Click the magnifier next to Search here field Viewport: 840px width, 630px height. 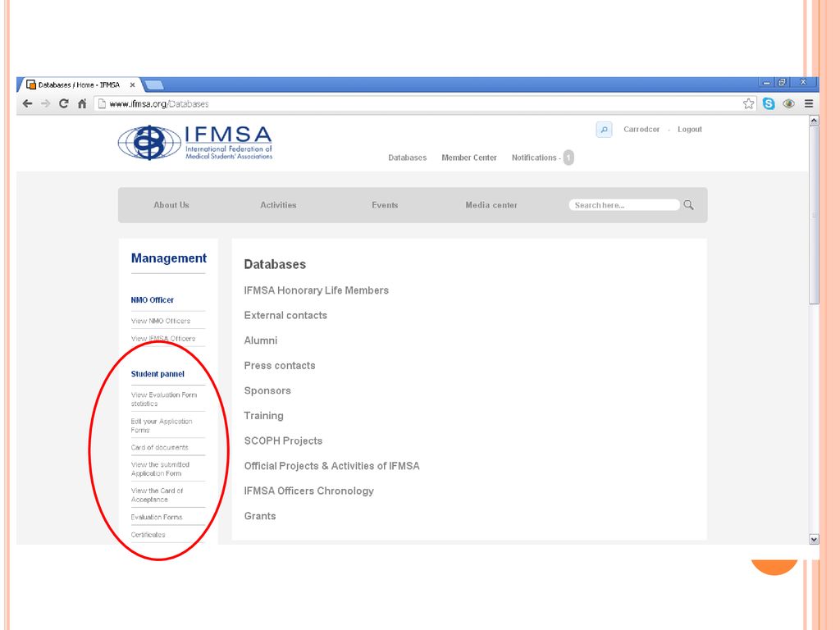[x=688, y=204]
